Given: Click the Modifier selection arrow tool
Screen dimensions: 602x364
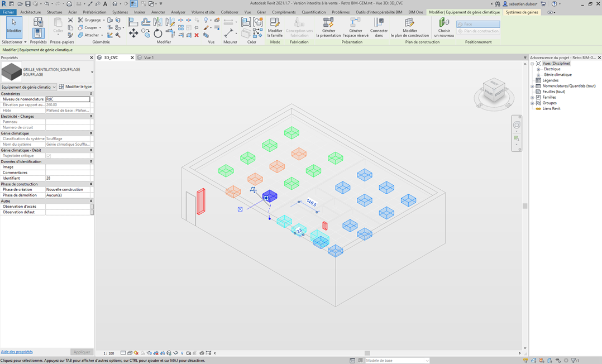Looking at the screenshot, I should tap(14, 27).
